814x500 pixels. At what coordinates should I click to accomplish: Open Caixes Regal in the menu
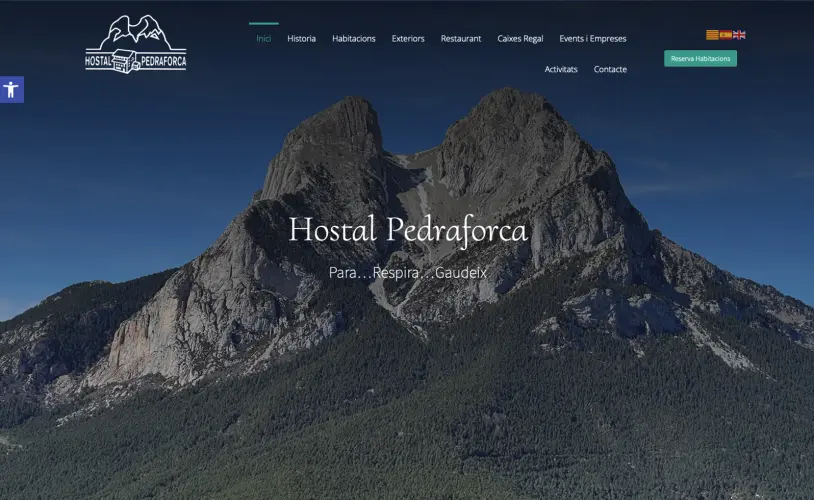(x=520, y=38)
